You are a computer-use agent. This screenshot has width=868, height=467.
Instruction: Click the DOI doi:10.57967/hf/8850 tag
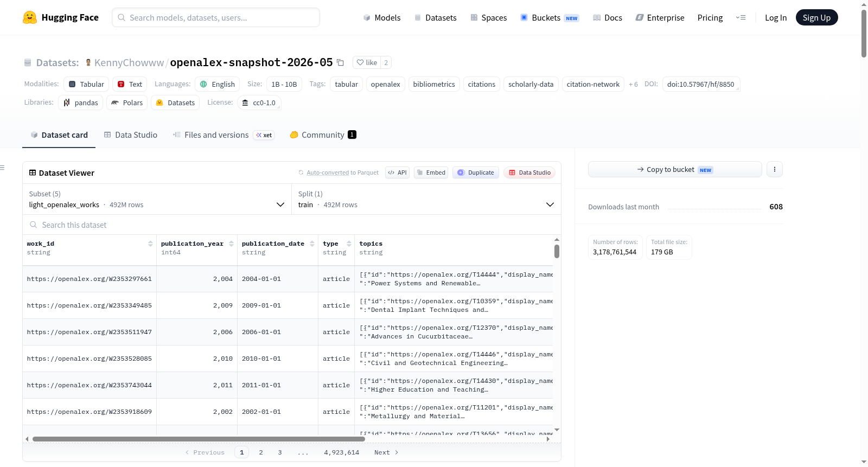pos(701,84)
